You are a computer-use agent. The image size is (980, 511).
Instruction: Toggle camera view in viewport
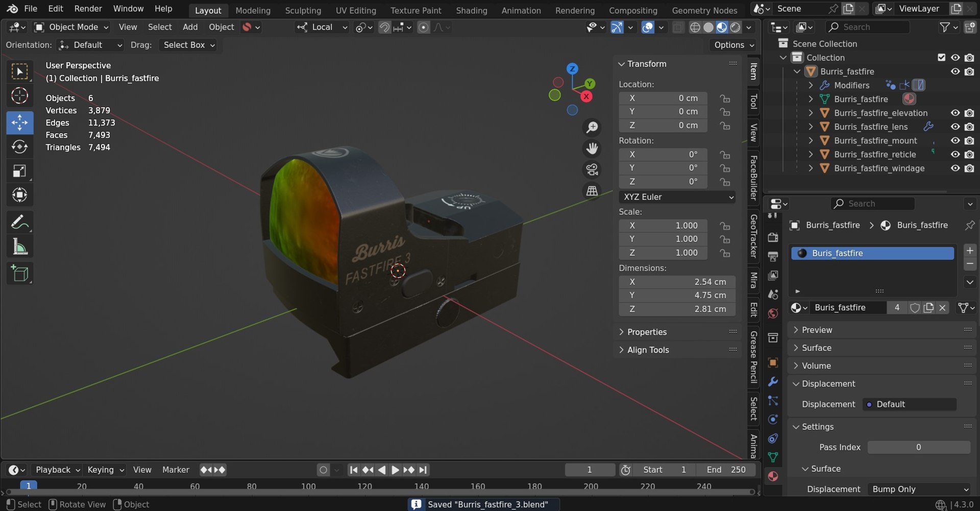click(592, 169)
